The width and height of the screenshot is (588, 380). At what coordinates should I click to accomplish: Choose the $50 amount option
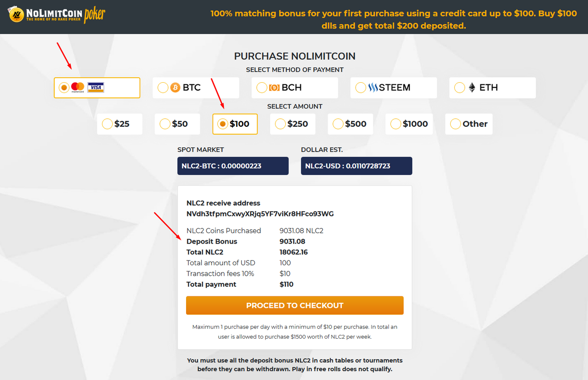(177, 124)
